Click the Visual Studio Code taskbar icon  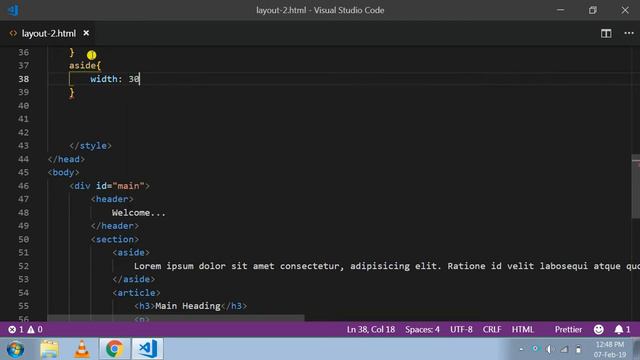(147, 349)
